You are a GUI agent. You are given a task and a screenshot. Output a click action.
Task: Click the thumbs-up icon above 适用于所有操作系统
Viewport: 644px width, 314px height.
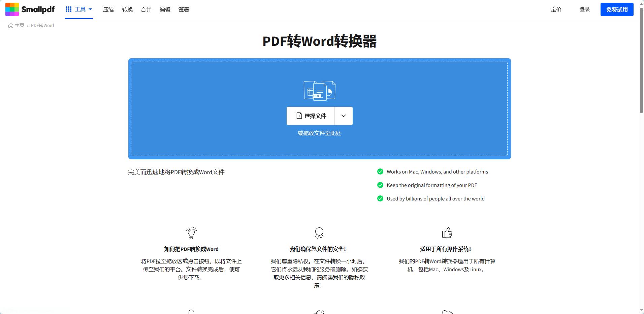click(x=447, y=233)
